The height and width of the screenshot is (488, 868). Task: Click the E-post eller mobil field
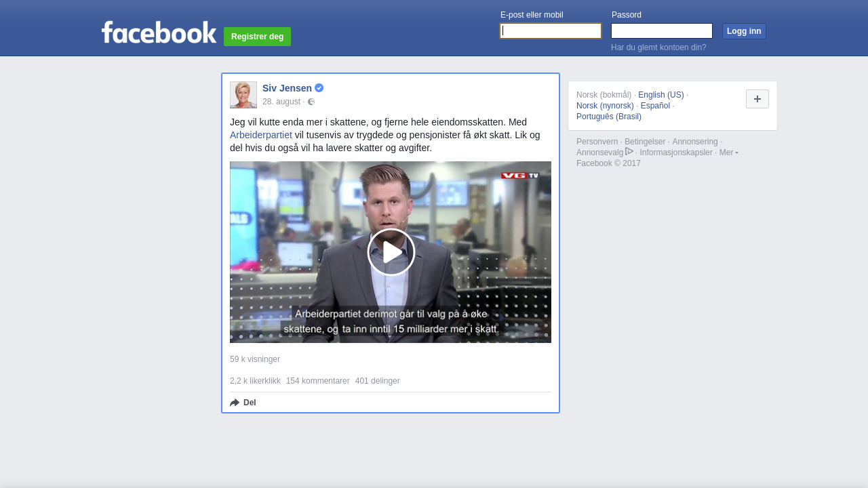551,31
